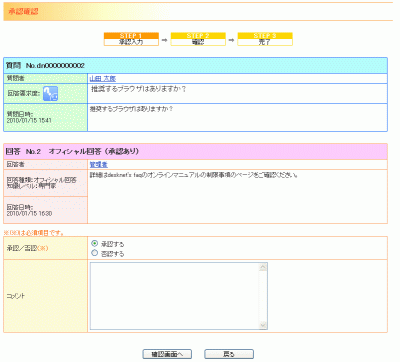Image resolution: width=400 pixels, height=362 pixels.
Task: Click the 承認／否認 field label
Action: (28, 248)
